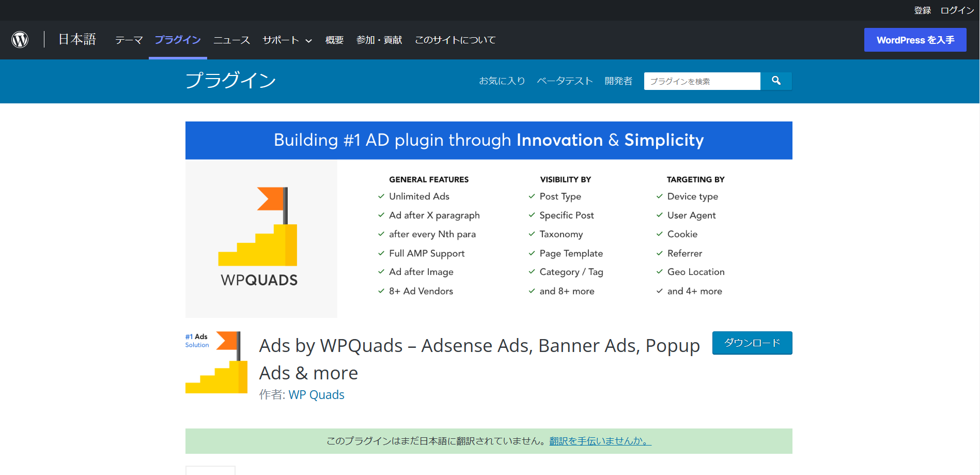
Task: Click the 'Post Type' text
Action: 560,196
